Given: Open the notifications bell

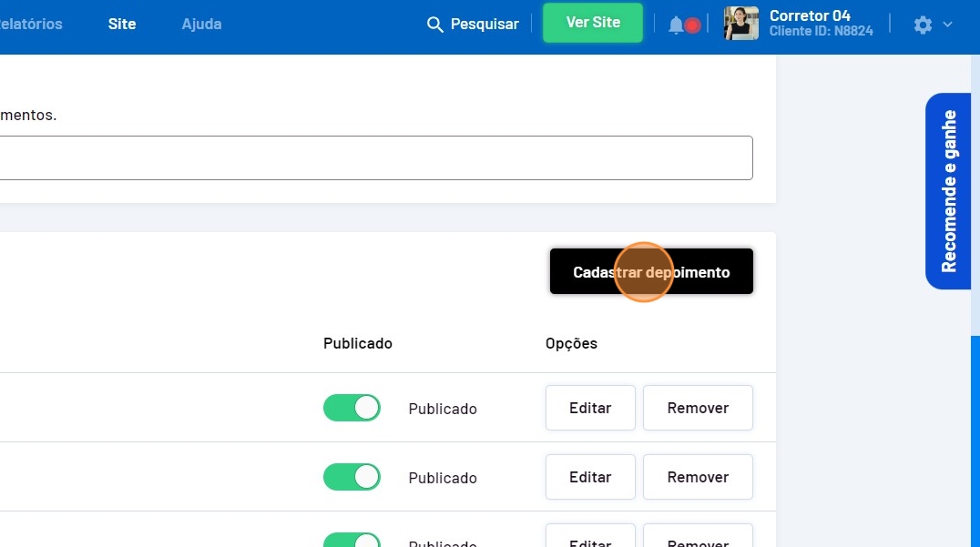Looking at the screenshot, I should [676, 25].
